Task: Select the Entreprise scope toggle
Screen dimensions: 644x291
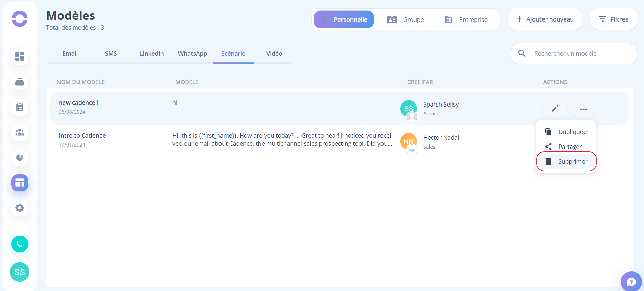Action: click(x=466, y=19)
